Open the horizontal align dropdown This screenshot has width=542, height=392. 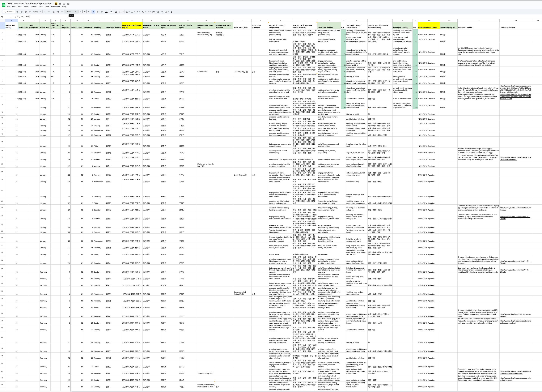click(127, 12)
